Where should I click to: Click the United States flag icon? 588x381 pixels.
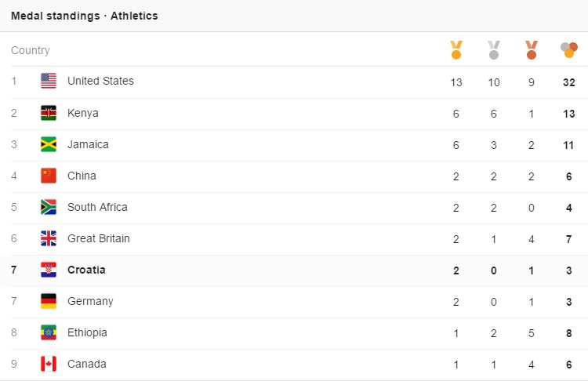click(x=49, y=81)
